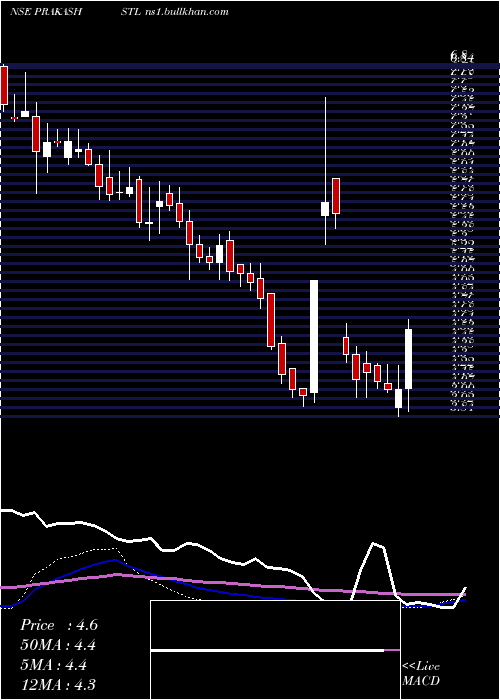The image size is (500, 700).
Task: Click the MACD histogram box
Action: pos(275,650)
